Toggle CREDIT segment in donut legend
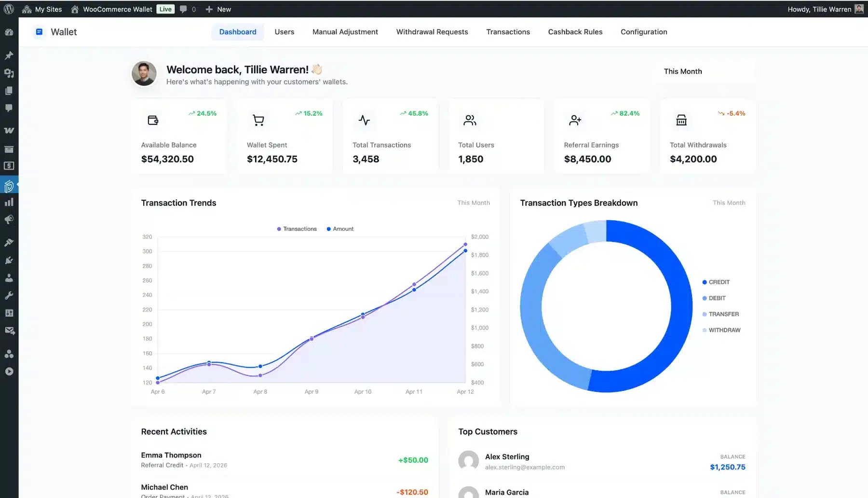868x498 pixels. (716, 282)
